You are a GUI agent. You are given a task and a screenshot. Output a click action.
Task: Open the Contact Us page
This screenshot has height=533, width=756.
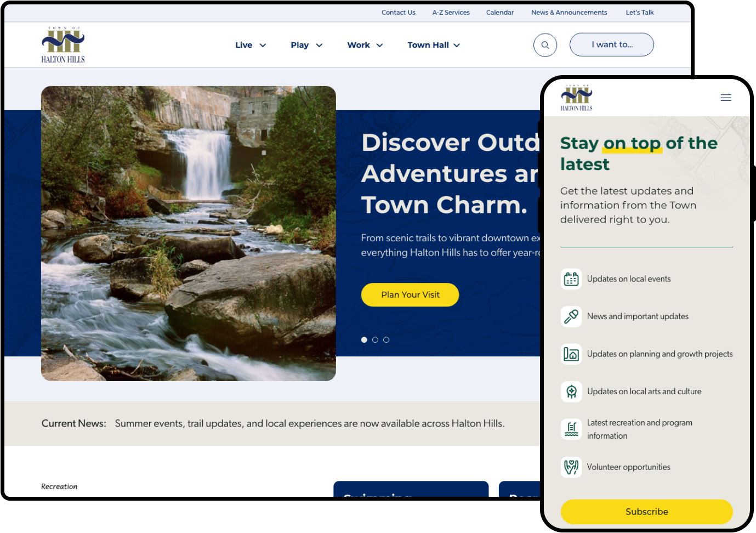coord(399,13)
